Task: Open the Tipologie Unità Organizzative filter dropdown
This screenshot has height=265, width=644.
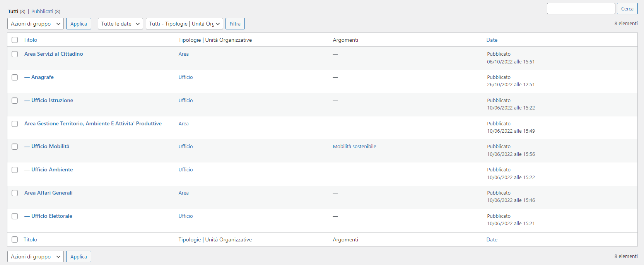Action: point(184,24)
